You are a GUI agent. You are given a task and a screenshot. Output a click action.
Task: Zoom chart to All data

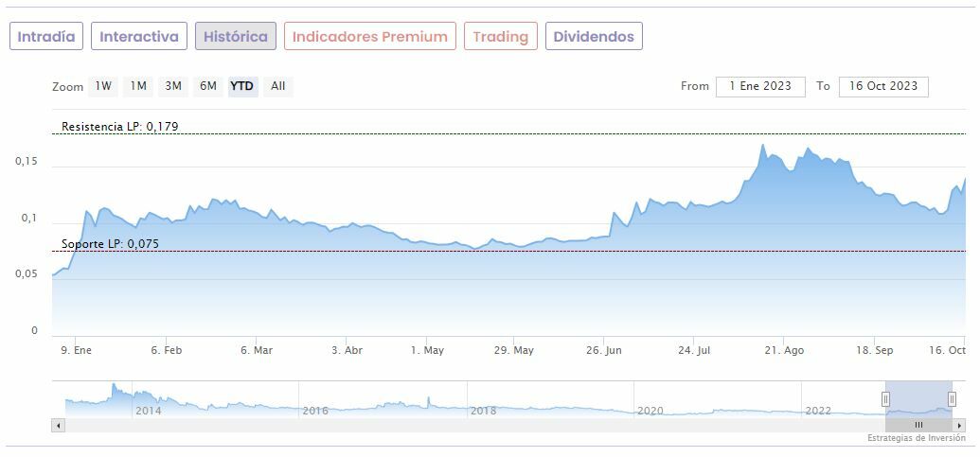(277, 86)
